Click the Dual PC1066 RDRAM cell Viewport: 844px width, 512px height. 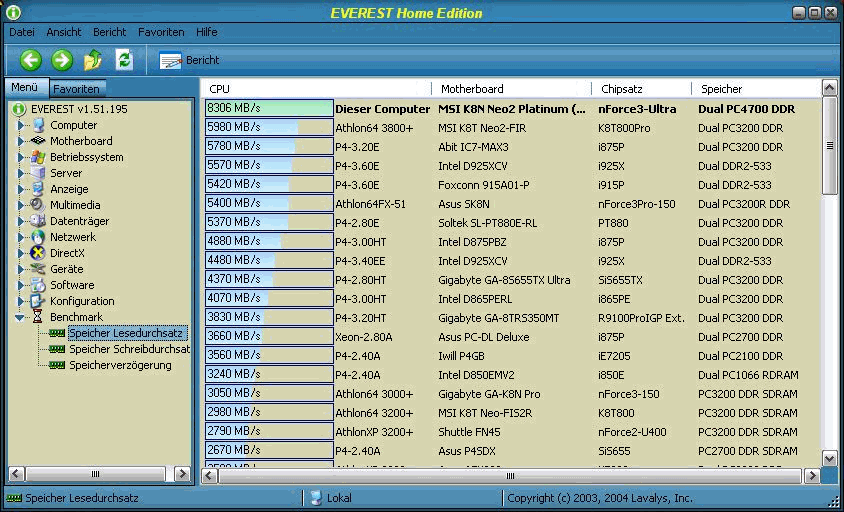coord(748,375)
